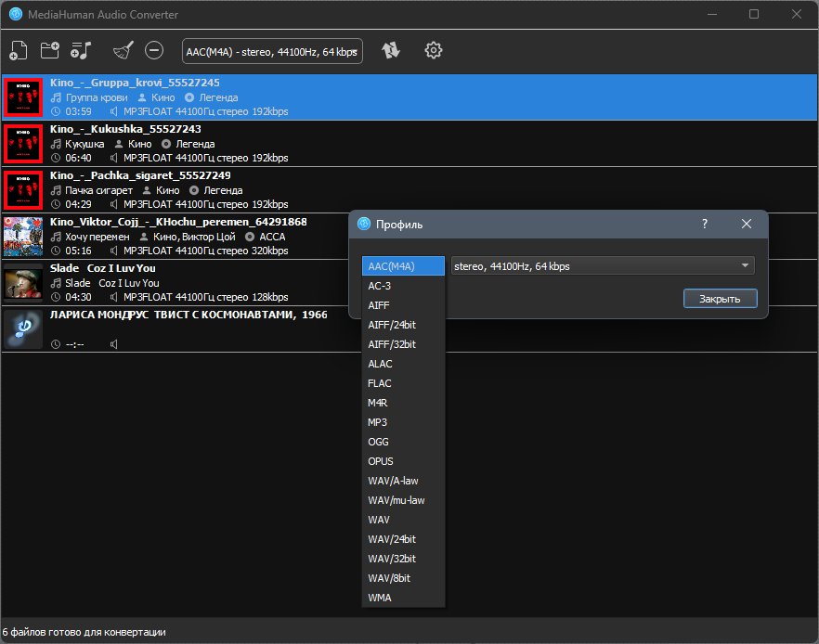
Task: Select AAC(M4A) in the format list
Action: [x=403, y=266]
